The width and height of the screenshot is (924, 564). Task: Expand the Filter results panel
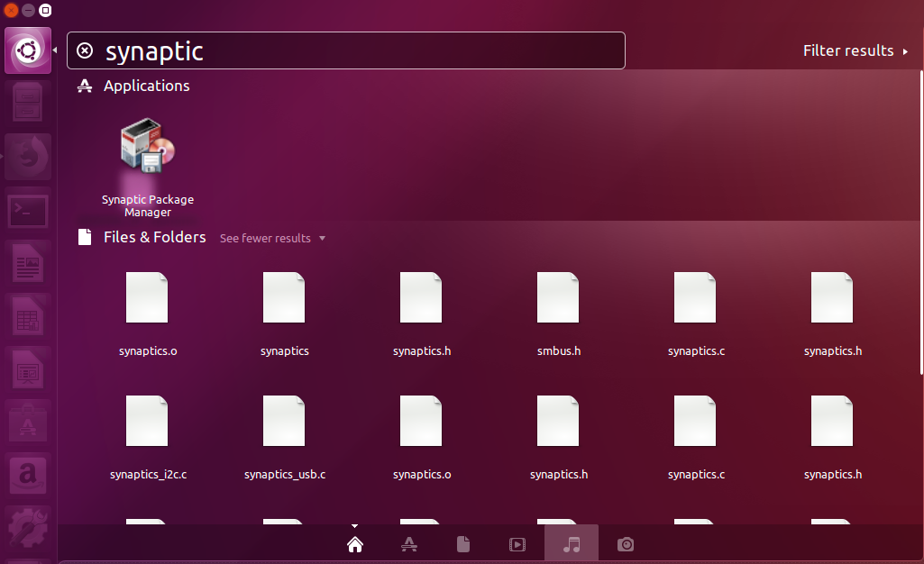tap(855, 50)
